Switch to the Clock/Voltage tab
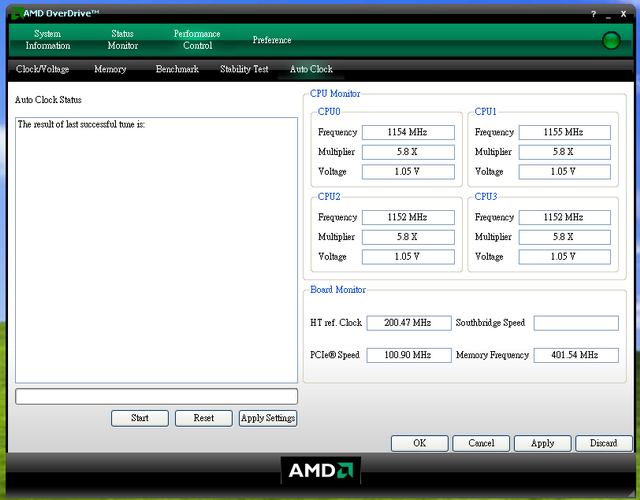This screenshot has width=640, height=500. pyautogui.click(x=42, y=69)
